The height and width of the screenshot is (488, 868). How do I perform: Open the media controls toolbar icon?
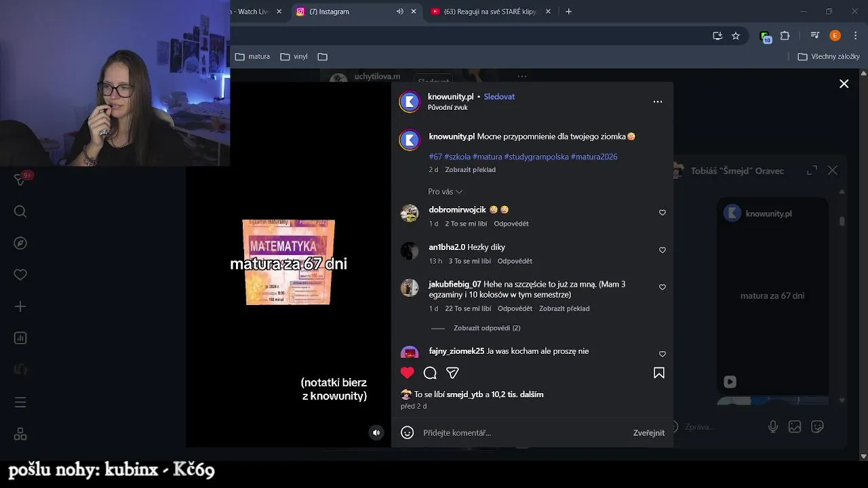click(815, 36)
